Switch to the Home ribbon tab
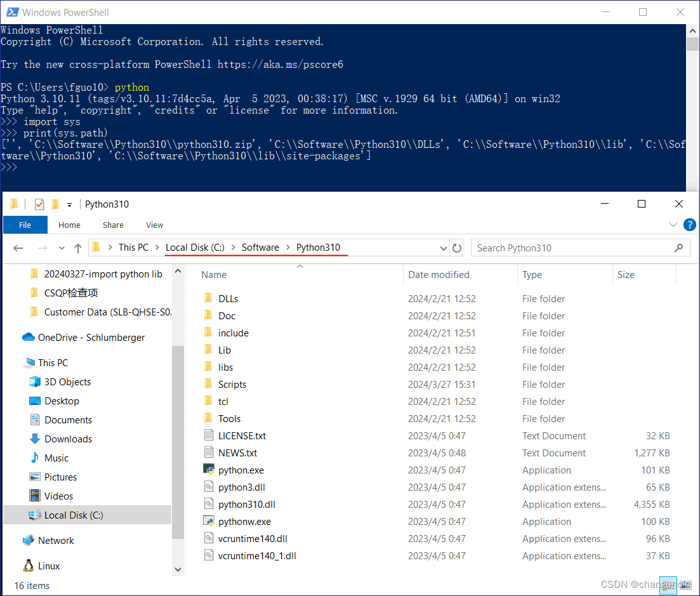The image size is (700, 596). tap(69, 225)
